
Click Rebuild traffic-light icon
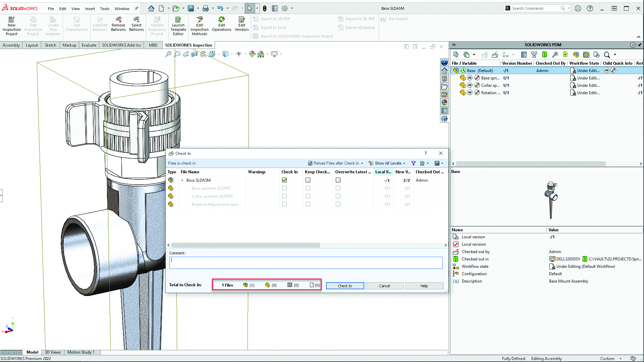(x=265, y=8)
